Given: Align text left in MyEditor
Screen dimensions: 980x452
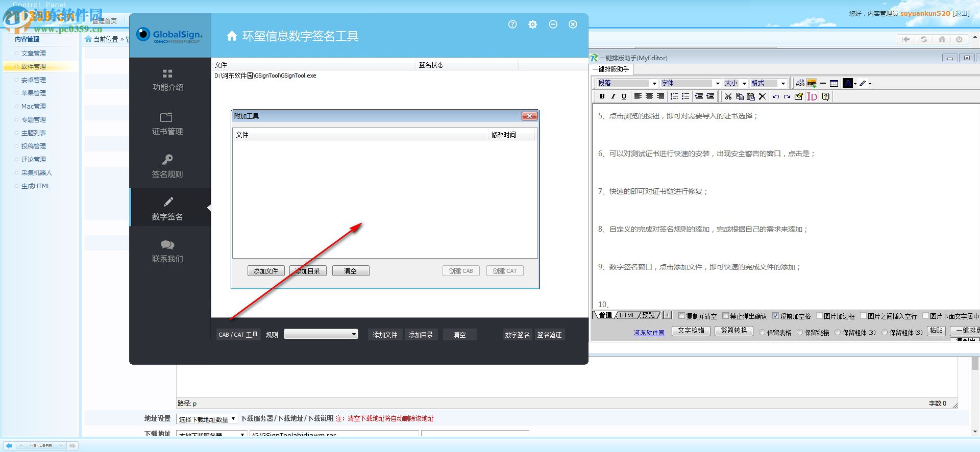Looking at the screenshot, I should pos(638,96).
